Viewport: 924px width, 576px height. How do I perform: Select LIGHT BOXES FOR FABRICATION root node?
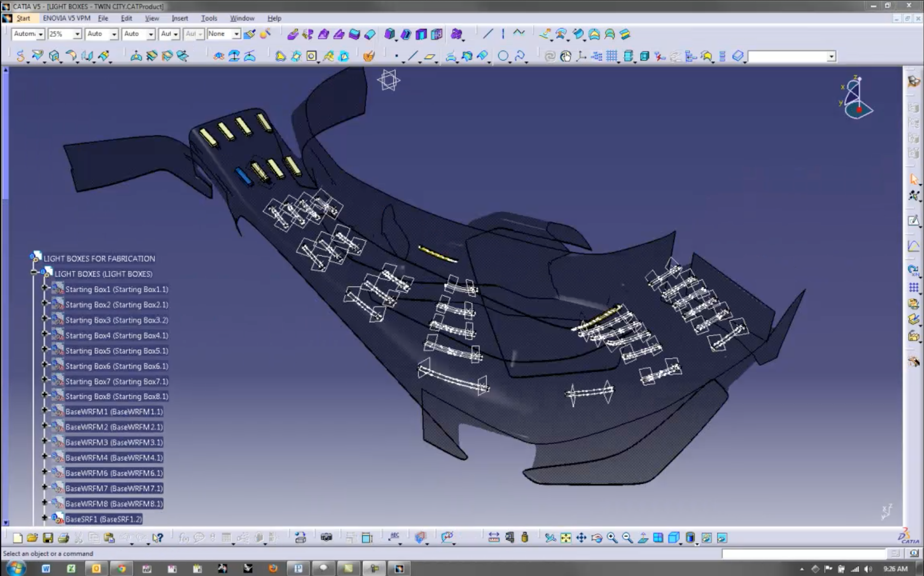[99, 258]
